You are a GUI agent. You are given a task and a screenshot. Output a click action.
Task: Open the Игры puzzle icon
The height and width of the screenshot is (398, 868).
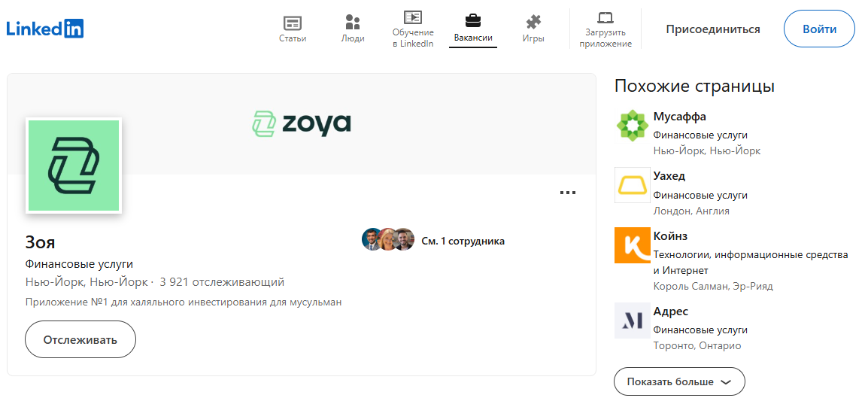coord(533,22)
